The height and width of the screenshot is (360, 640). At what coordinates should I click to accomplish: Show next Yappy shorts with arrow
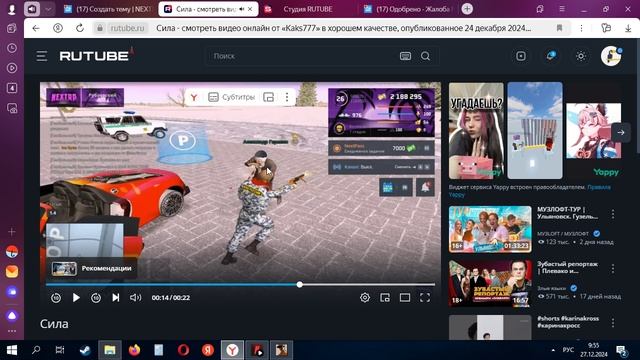621,132
